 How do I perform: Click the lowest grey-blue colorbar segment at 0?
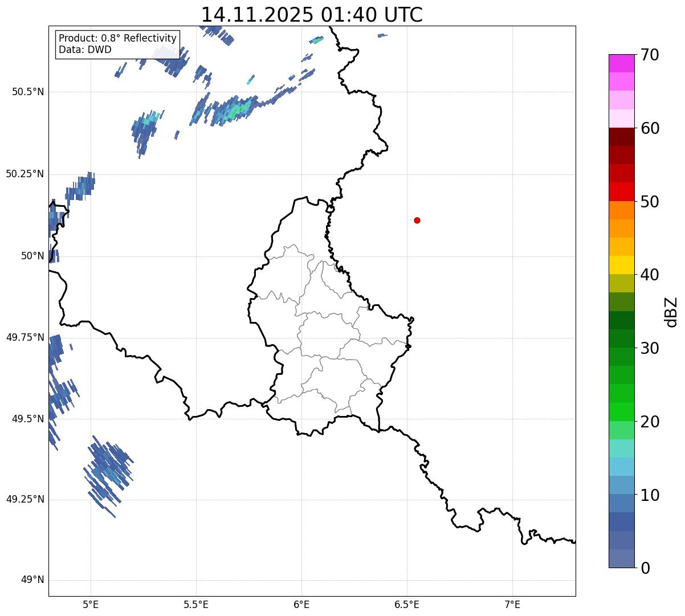(x=622, y=558)
